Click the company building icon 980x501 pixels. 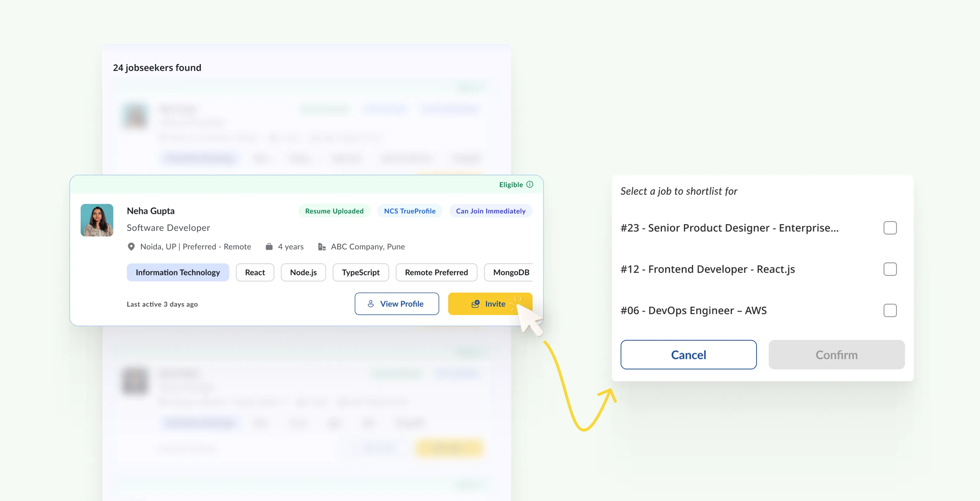(322, 247)
